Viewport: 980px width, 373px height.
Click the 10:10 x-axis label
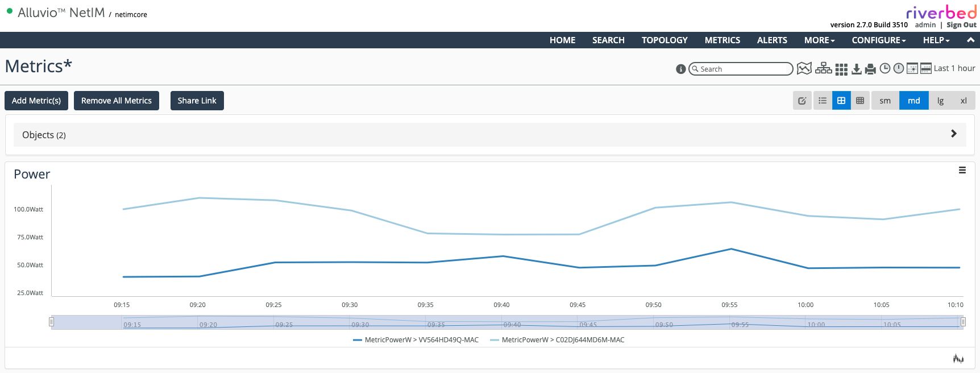[x=955, y=305]
